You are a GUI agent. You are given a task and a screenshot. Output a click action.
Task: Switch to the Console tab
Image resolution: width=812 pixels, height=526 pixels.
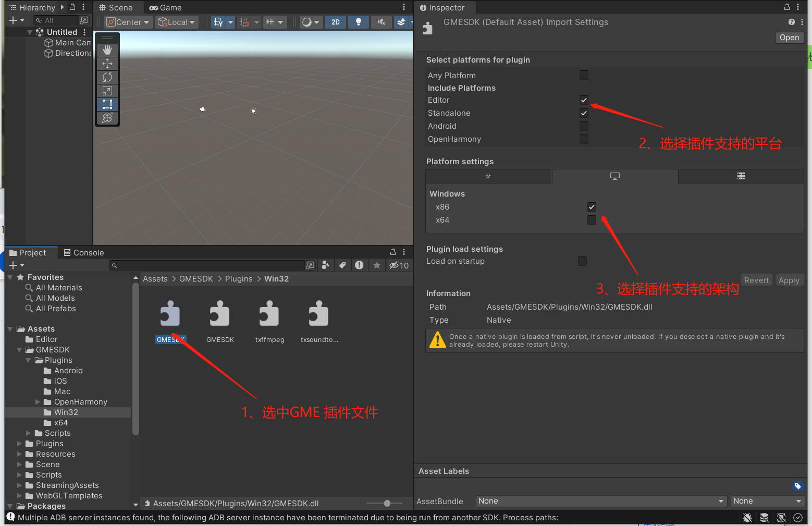coord(84,253)
